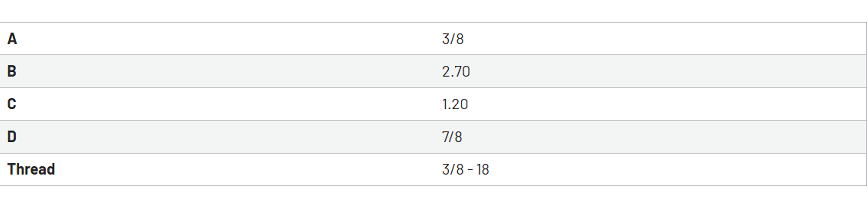
Task: Select the 3/8 - 18 thread value
Action: coord(465,169)
